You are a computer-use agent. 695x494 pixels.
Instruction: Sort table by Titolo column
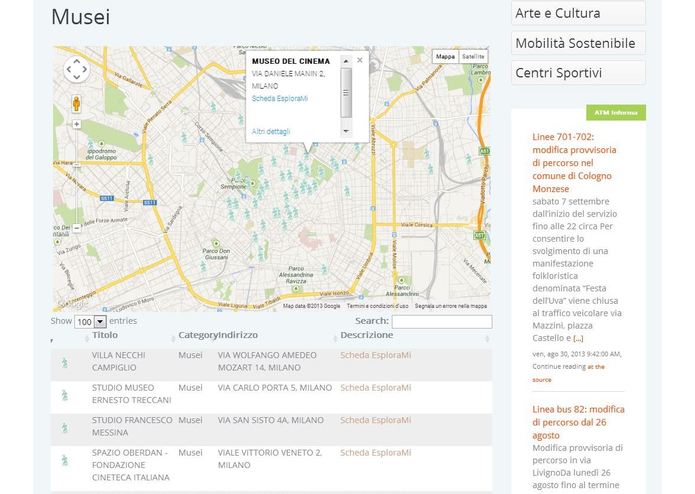105,335
